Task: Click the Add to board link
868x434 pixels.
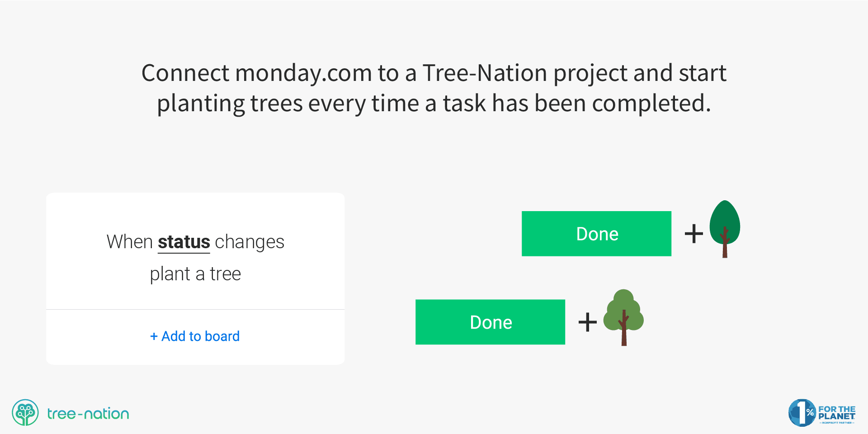Action: click(x=195, y=336)
